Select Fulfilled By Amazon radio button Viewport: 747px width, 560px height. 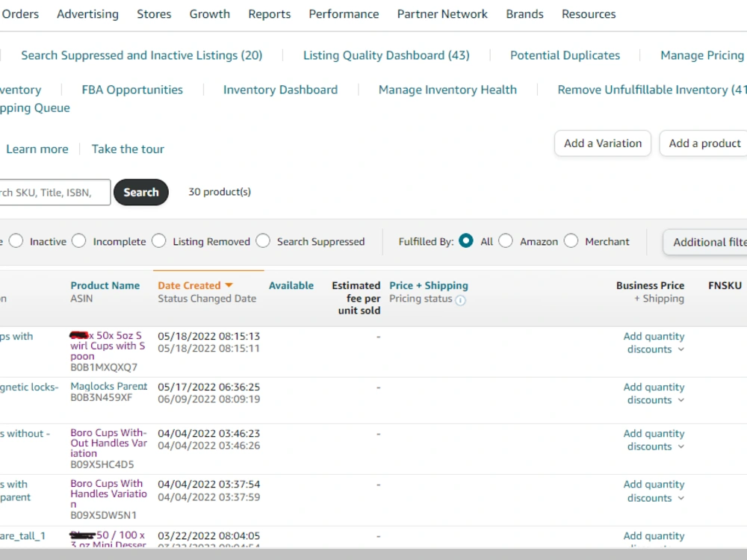point(506,241)
